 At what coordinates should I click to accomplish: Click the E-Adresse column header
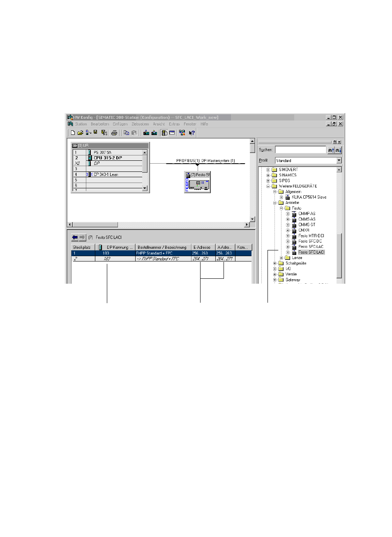coord(203,248)
